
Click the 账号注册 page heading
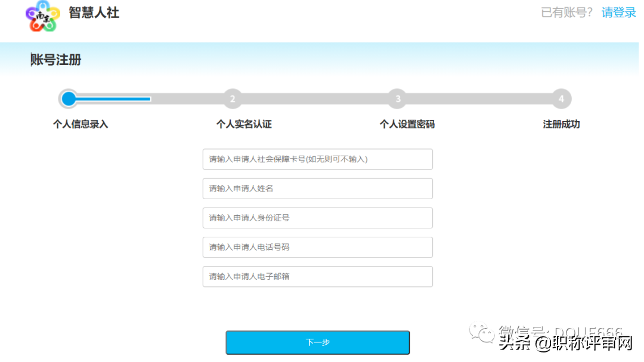(x=55, y=60)
